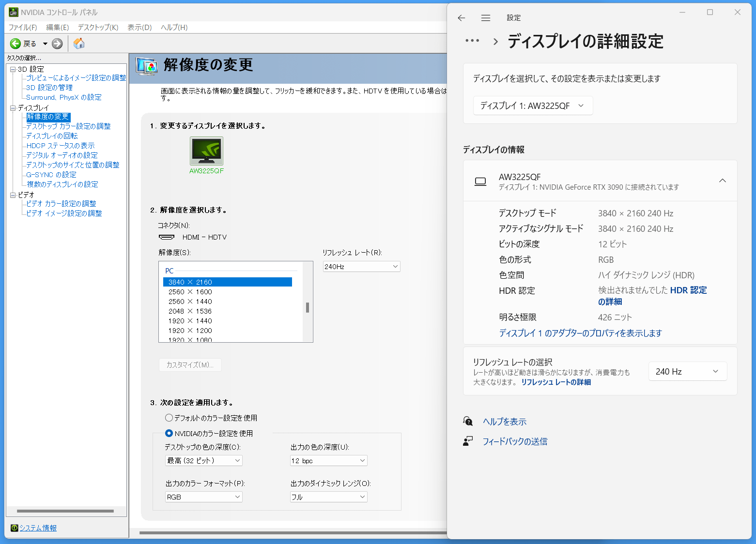Image resolution: width=756 pixels, height=544 pixels.
Task: Collapse the ディスプレイ tree node
Action: [13, 108]
